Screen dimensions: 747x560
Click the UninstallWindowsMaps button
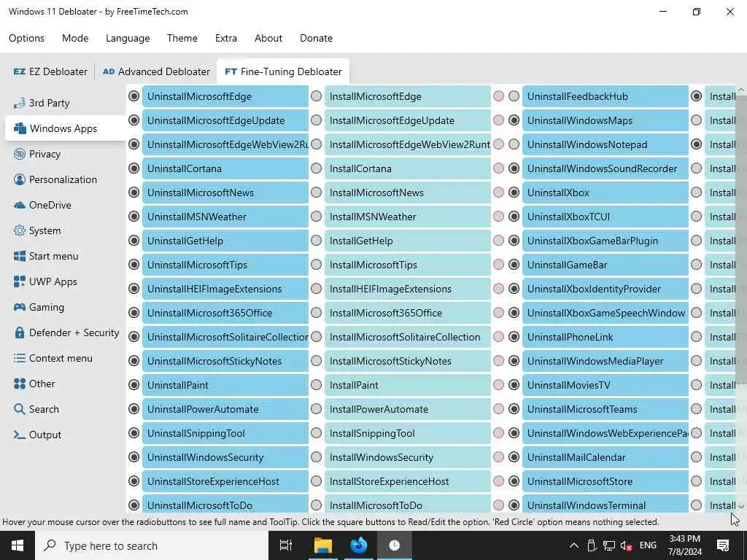[605, 120]
